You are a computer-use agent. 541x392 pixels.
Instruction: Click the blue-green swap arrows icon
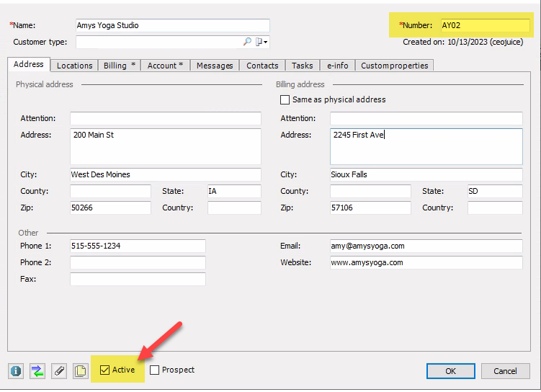[37, 371]
